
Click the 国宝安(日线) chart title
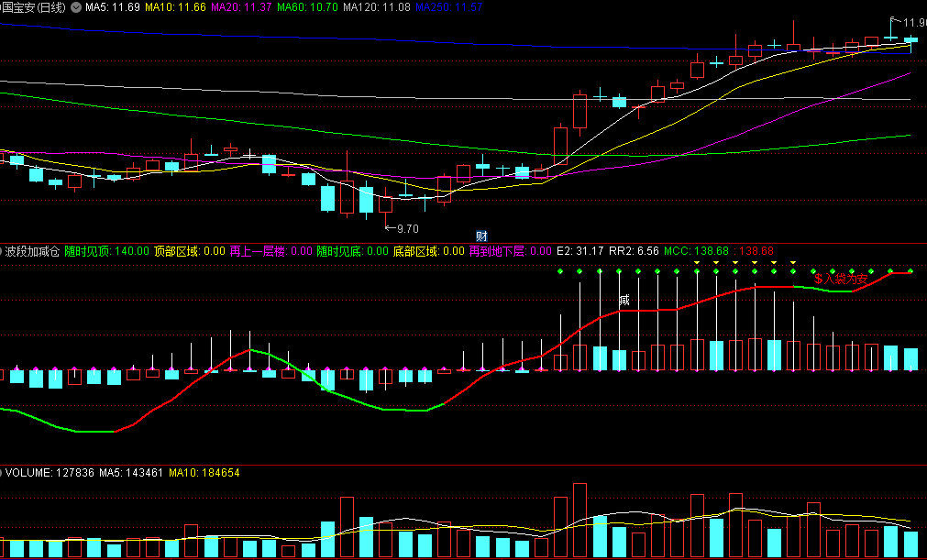33,7
